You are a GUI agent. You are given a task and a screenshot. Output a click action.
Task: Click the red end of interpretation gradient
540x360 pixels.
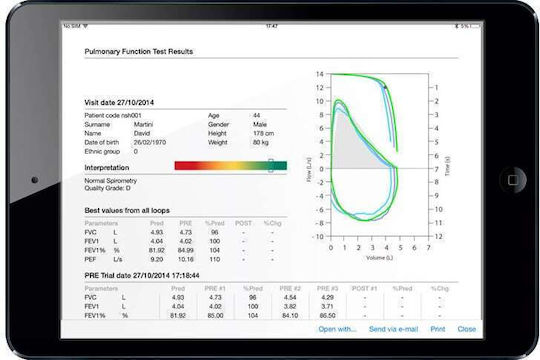(x=181, y=166)
